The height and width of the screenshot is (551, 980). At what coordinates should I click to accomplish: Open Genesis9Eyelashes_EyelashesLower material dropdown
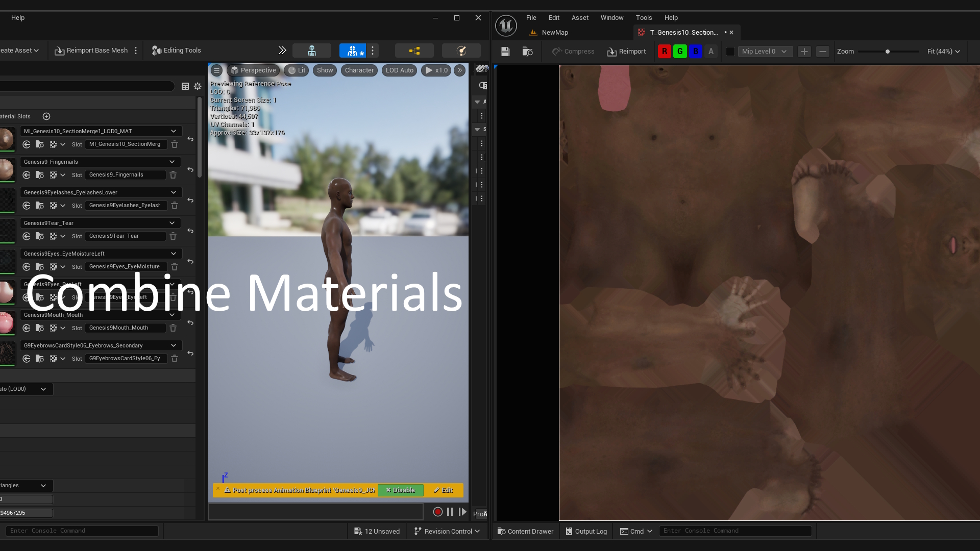[101, 192]
